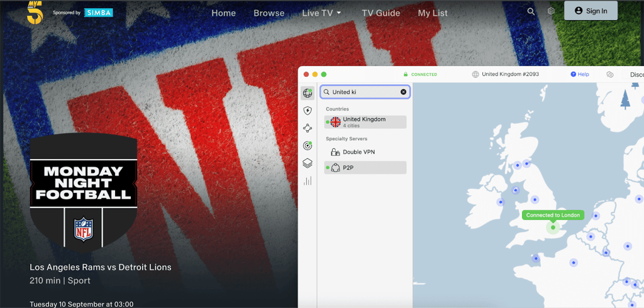Open VPN Help link

579,74
